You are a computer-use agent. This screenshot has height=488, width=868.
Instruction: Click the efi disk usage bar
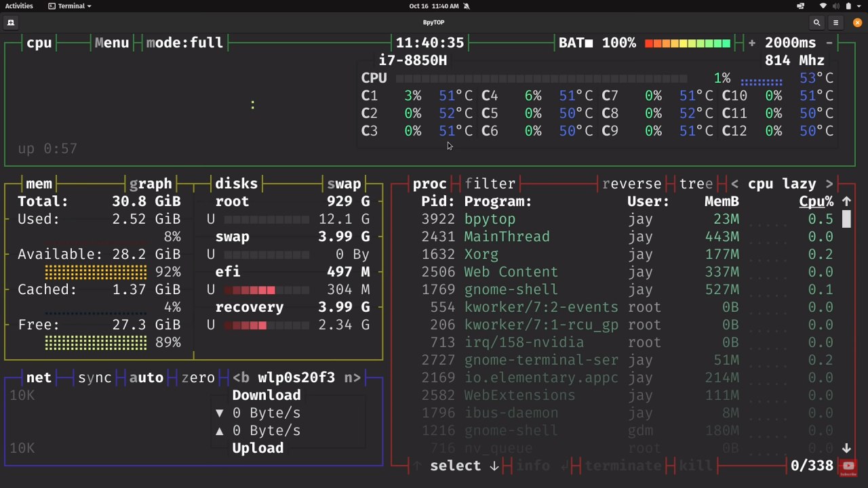pyautogui.click(x=267, y=290)
